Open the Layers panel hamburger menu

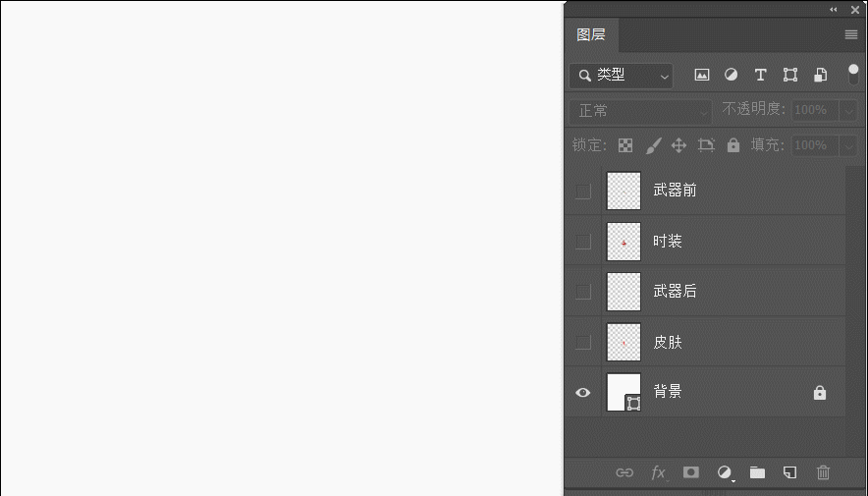click(x=851, y=35)
